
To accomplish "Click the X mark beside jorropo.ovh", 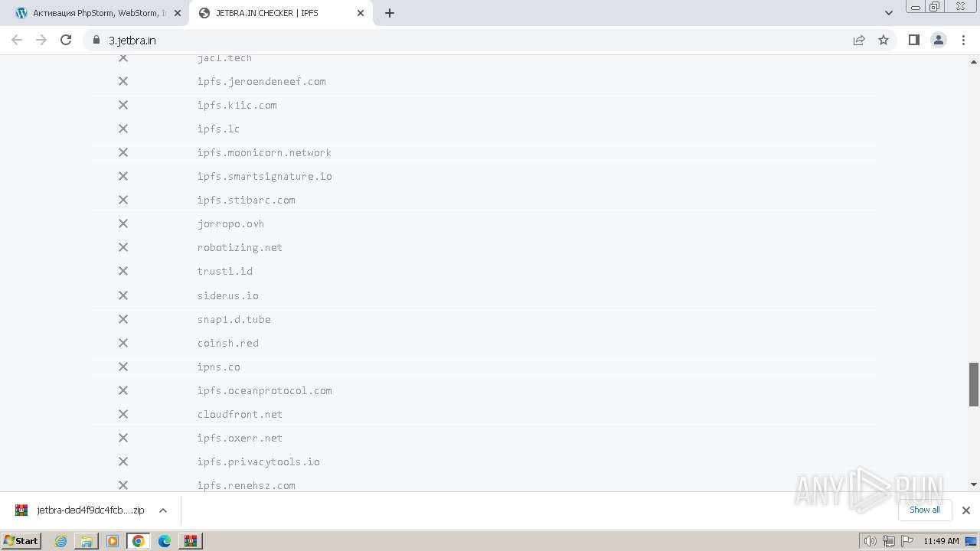I will point(123,223).
